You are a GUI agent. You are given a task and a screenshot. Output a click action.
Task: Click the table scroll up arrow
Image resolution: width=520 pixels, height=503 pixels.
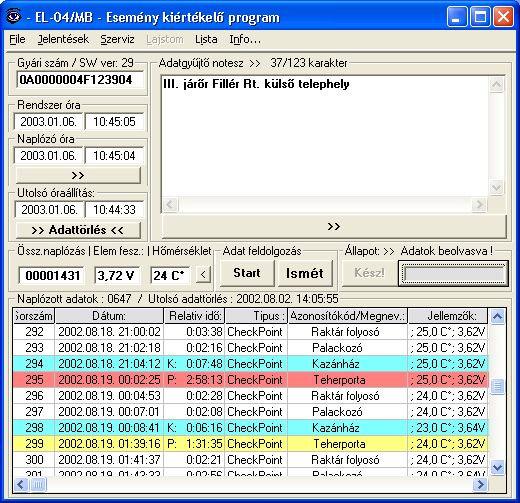point(497,316)
